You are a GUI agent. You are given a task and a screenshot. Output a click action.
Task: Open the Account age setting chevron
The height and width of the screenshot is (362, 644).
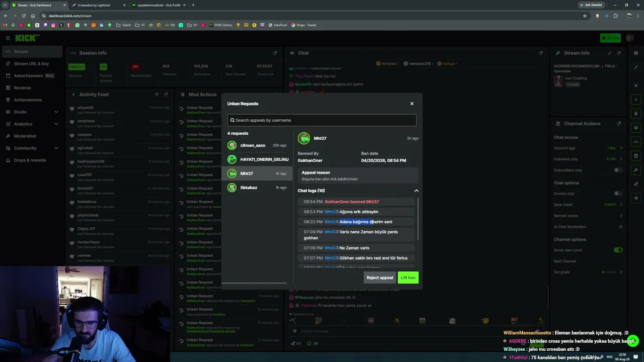click(621, 148)
